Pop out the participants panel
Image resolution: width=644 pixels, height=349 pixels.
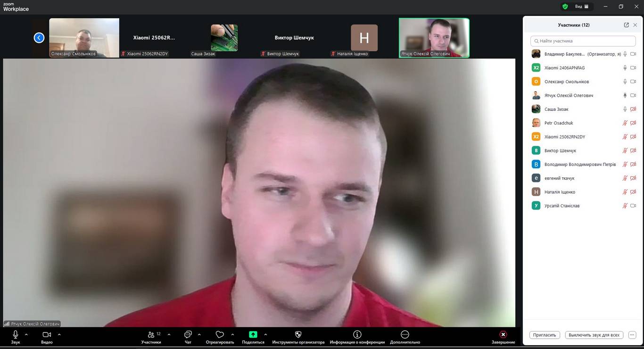tap(626, 25)
